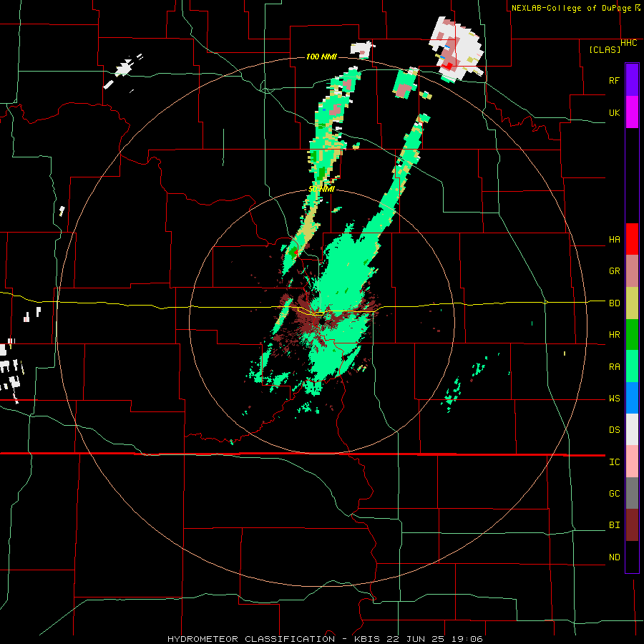This screenshot has width=644, height=644.
Task: Click the 100 NMI range ring label
Action: tap(321, 57)
